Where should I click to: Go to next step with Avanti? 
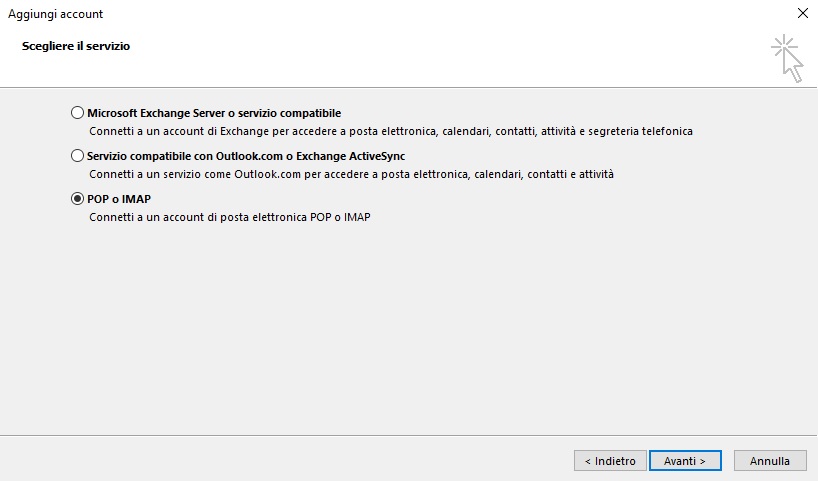click(685, 461)
